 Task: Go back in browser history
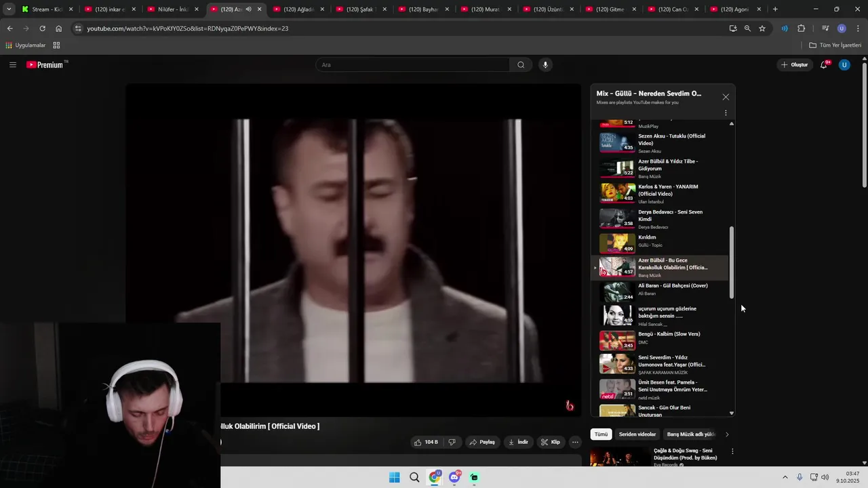pos(9,28)
